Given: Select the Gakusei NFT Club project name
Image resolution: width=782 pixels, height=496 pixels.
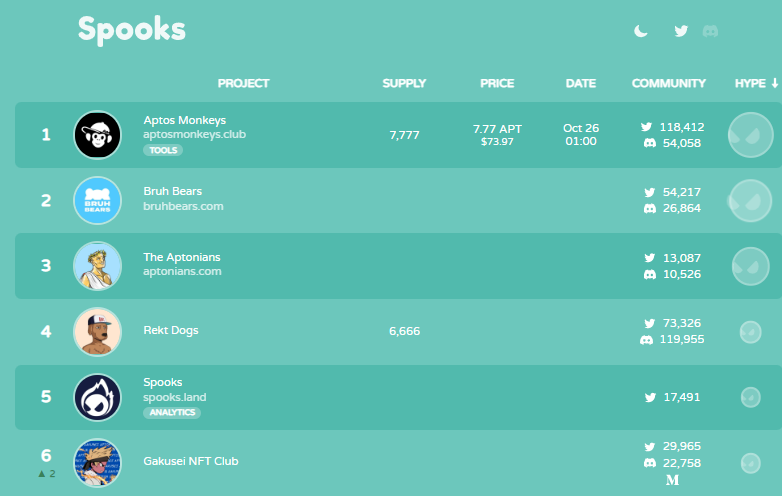Looking at the screenshot, I should coord(191,461).
